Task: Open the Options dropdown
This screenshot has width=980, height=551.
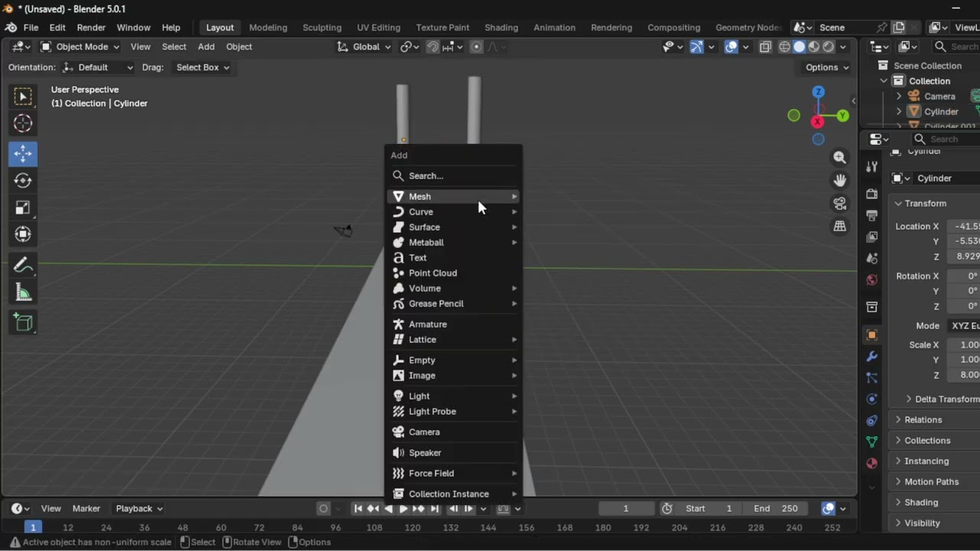Action: point(827,67)
